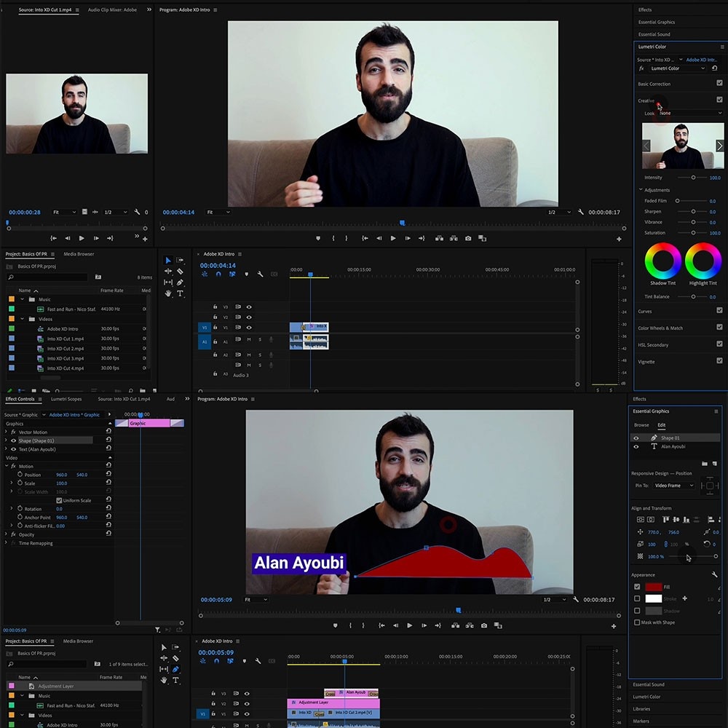
Task: Play clip in Source monitor
Action: click(82, 238)
